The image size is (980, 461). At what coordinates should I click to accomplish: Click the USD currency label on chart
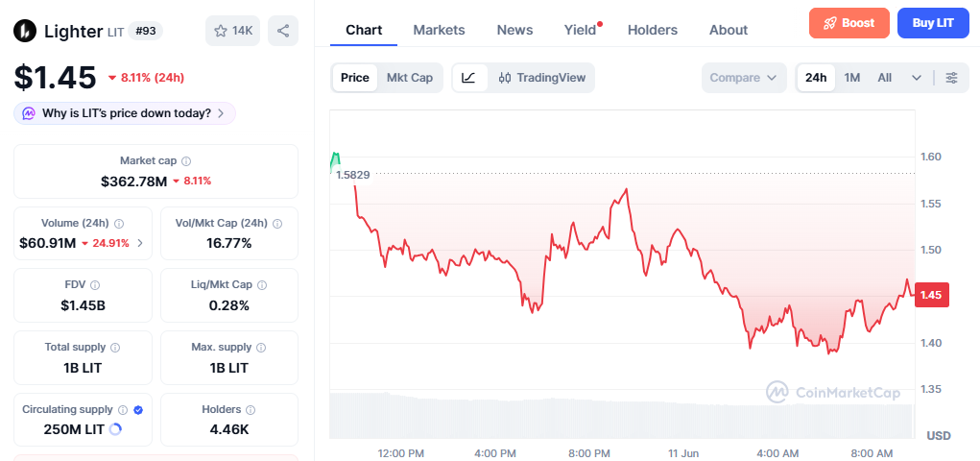[938, 435]
